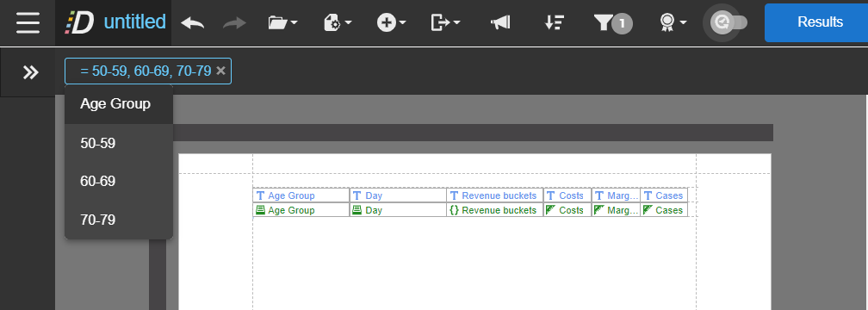Select the green Revenue buckets data cell
This screenshot has height=310, width=868.
click(495, 210)
